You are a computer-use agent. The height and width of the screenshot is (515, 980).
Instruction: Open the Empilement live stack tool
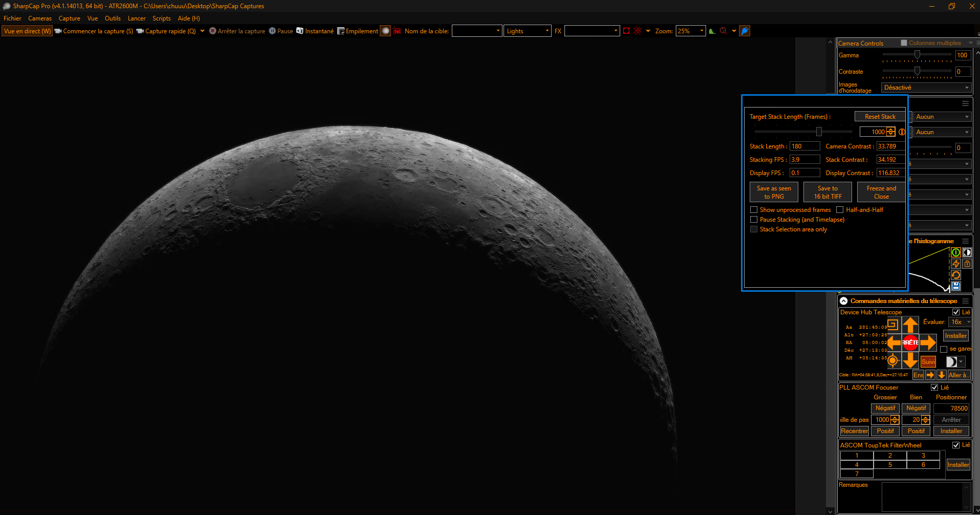[358, 31]
